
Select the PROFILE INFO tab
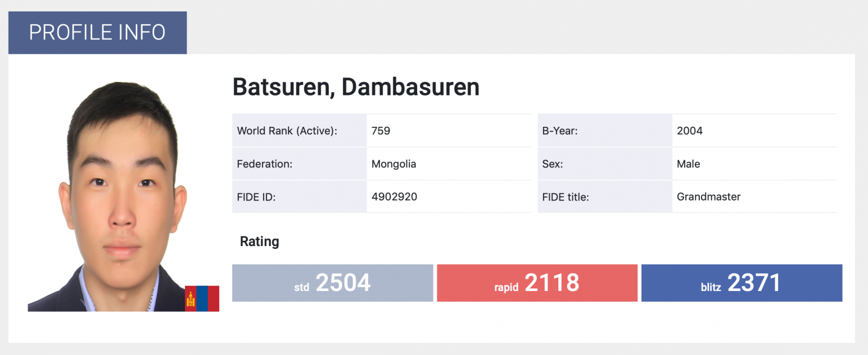98,33
